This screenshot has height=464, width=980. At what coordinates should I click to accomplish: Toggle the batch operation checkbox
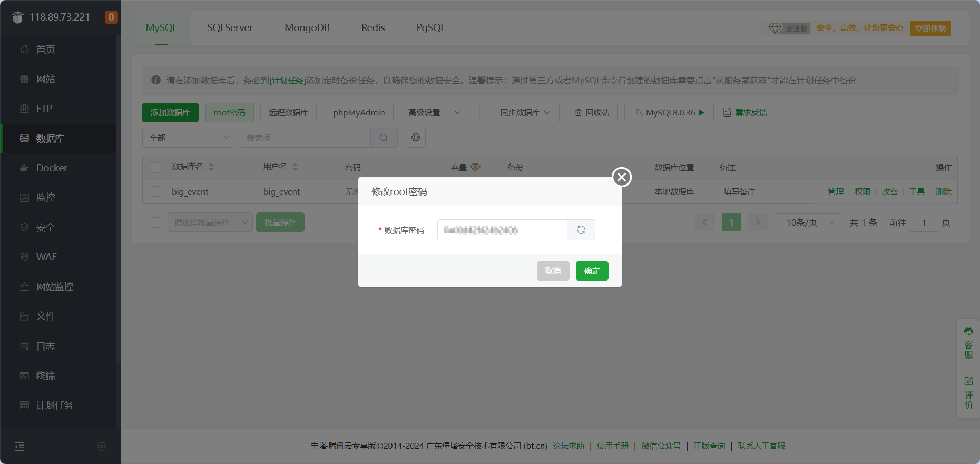point(155,223)
